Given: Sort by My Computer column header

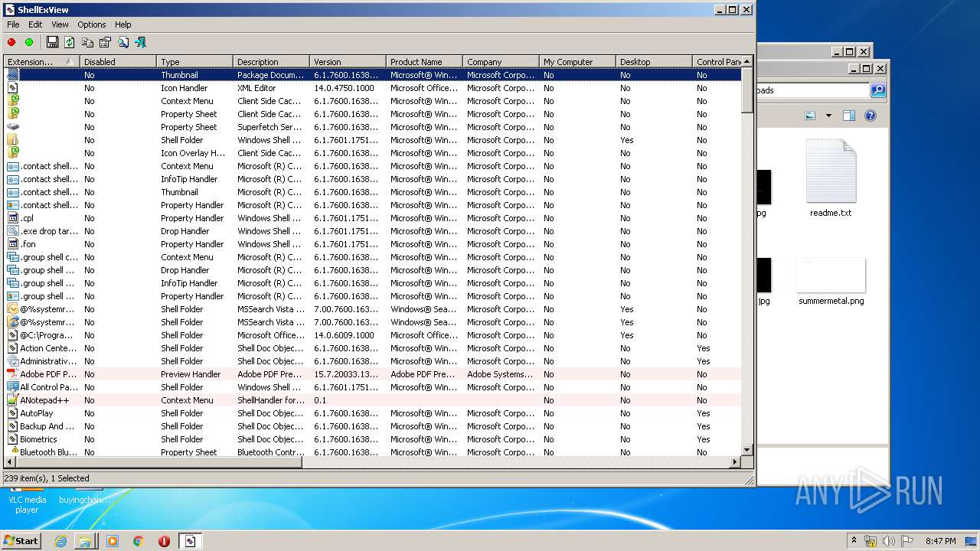Looking at the screenshot, I should pos(578,62).
